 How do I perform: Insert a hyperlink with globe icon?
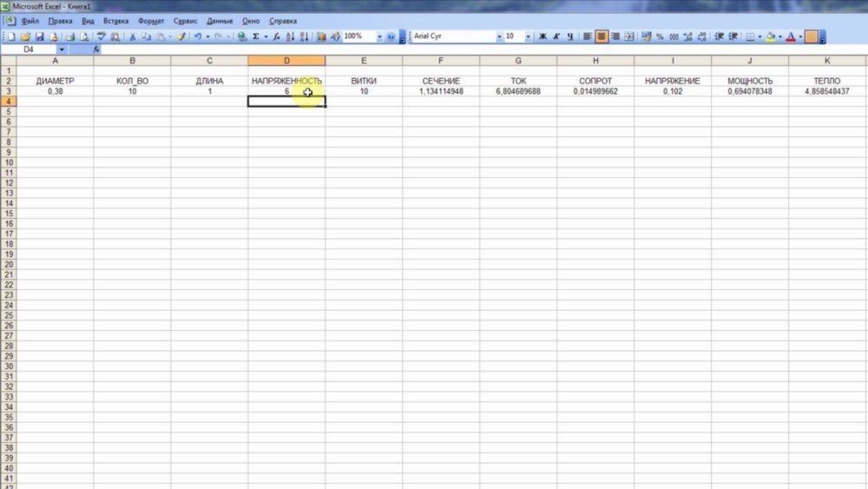[242, 36]
